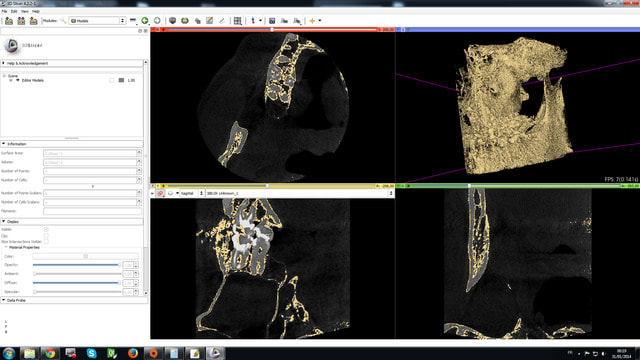Viewport: 640px width, 360px height.
Task: Open Chrome from the Windows taskbar
Action: tap(50, 353)
